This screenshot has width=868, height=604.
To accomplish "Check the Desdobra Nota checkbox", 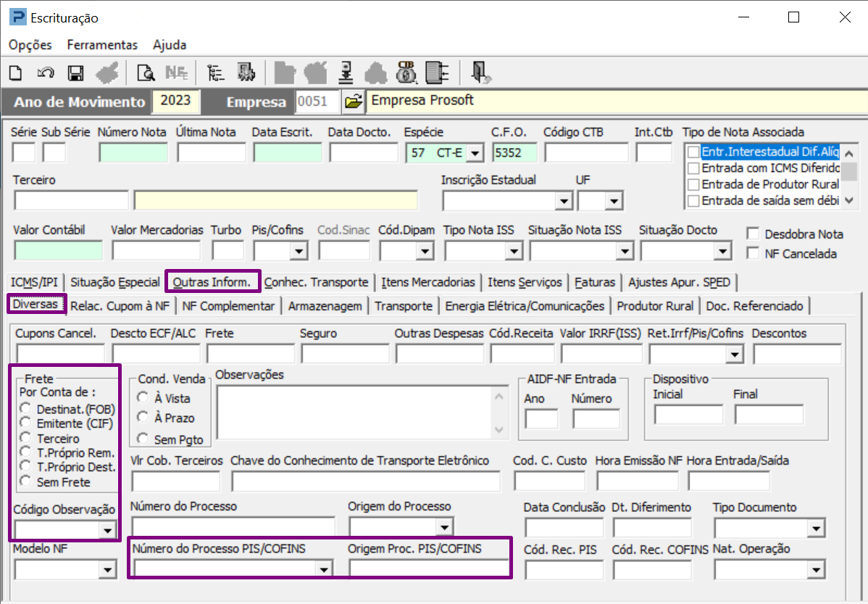I will (x=754, y=234).
